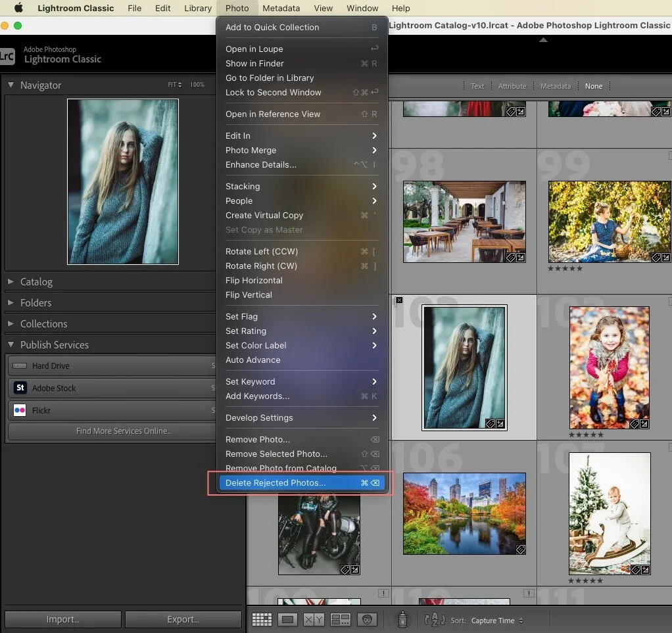Switch to Loupe view icon in toolbar

pos(287,620)
